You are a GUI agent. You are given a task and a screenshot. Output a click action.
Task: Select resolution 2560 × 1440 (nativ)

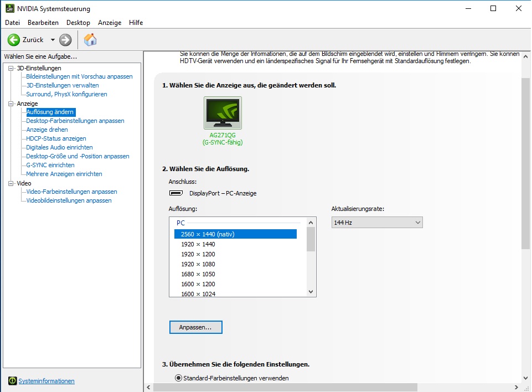tap(235, 234)
